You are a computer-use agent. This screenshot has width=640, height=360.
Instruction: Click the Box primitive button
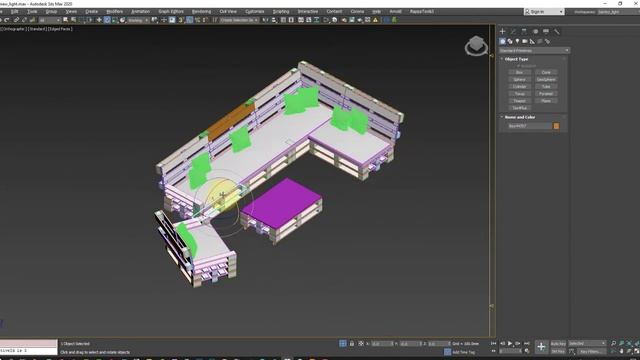(x=520, y=72)
